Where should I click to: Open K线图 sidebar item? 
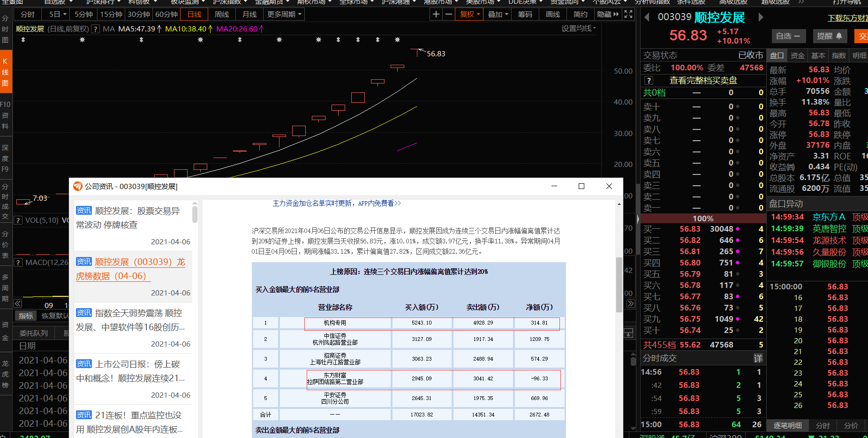[5, 72]
